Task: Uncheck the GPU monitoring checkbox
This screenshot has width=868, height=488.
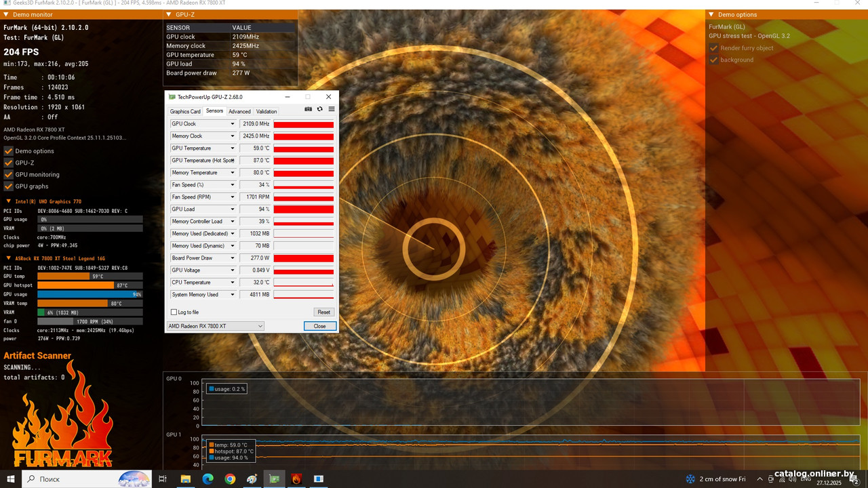Action: [x=9, y=174]
